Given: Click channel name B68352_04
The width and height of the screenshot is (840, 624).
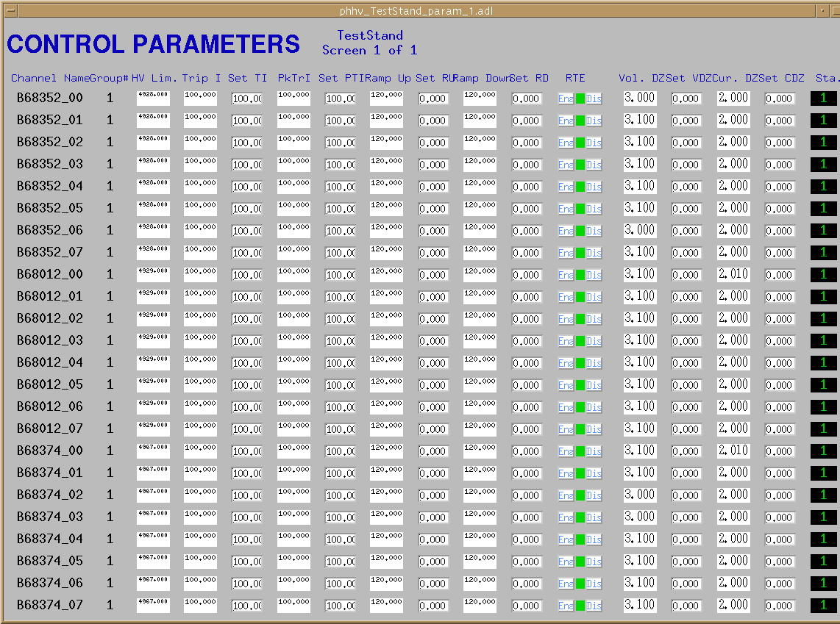Looking at the screenshot, I should [50, 186].
